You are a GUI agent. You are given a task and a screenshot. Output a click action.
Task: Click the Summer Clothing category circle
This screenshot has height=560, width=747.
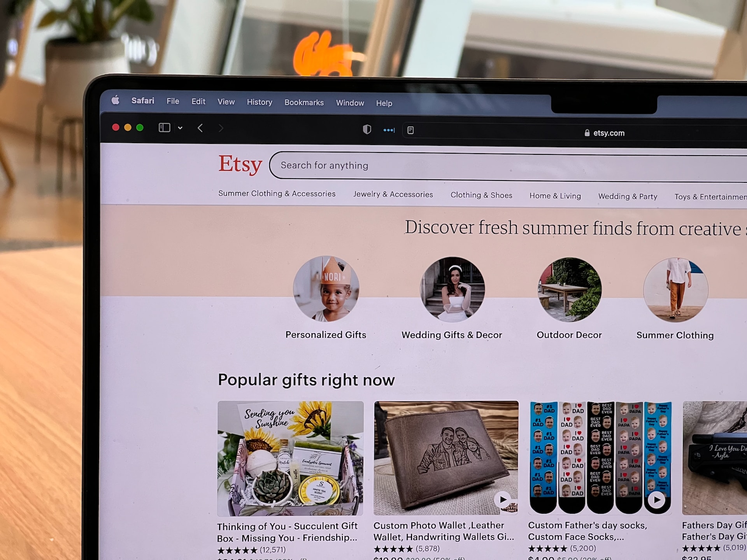[x=675, y=289]
